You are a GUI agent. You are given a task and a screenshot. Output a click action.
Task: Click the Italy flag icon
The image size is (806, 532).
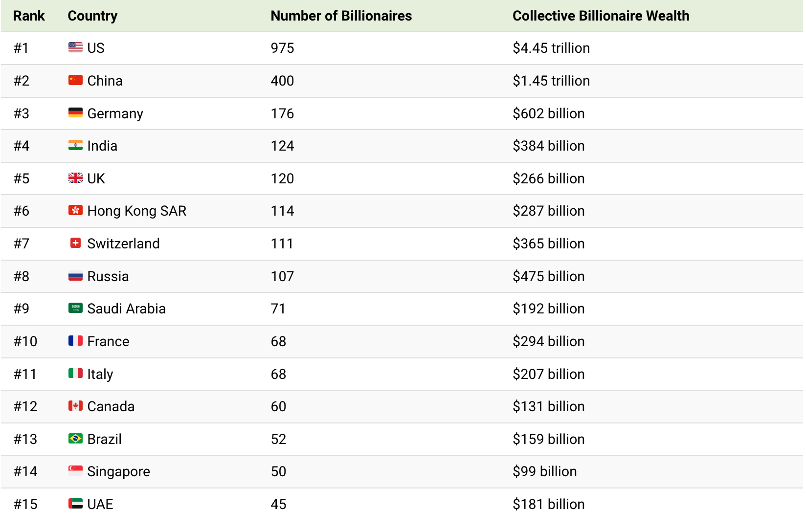[75, 374]
